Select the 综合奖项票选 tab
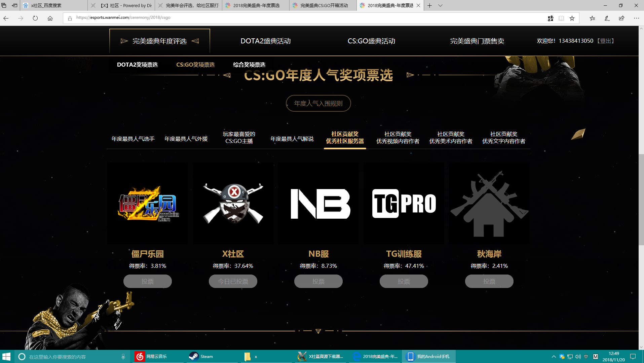 pyautogui.click(x=249, y=65)
